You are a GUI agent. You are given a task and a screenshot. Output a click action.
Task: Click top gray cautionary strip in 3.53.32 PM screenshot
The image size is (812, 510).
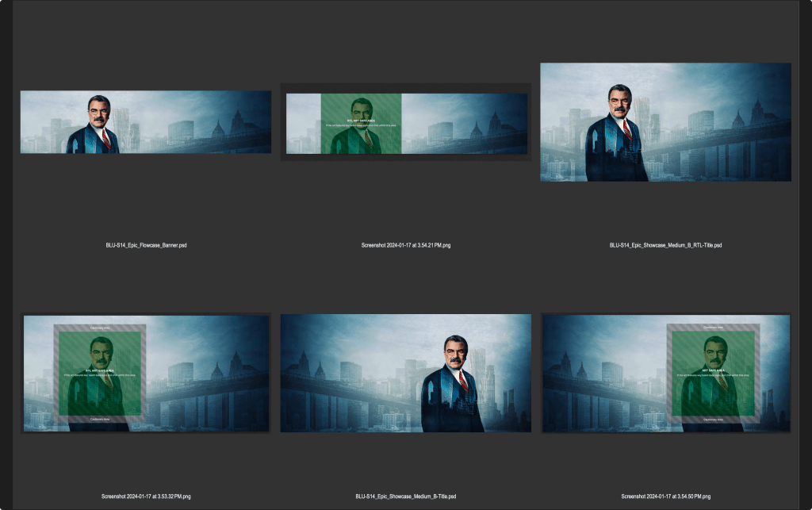pos(99,327)
